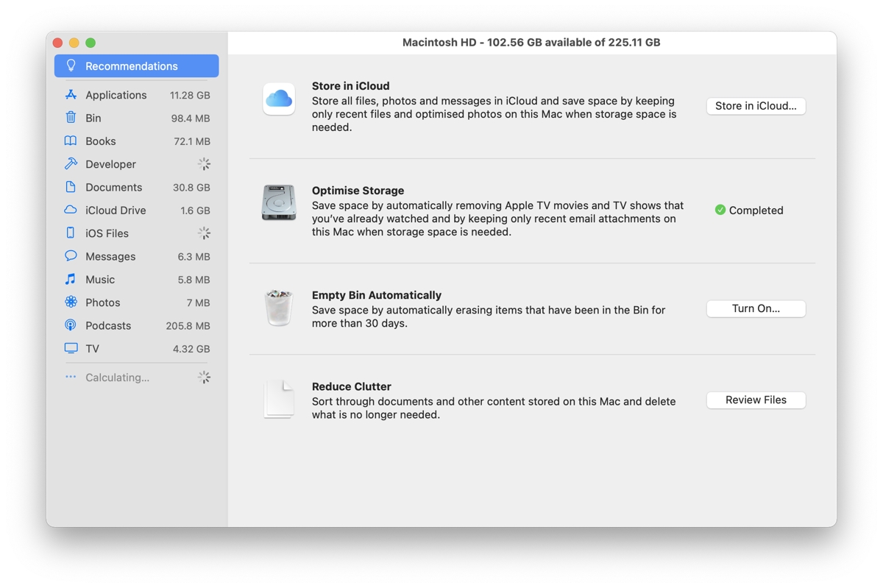Select the Developer category label
The image size is (883, 588).
110,164
